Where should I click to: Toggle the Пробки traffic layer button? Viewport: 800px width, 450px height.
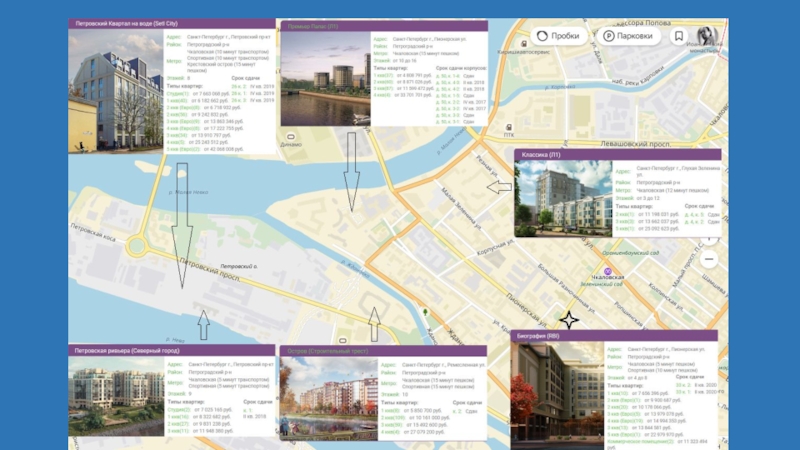pyautogui.click(x=558, y=36)
